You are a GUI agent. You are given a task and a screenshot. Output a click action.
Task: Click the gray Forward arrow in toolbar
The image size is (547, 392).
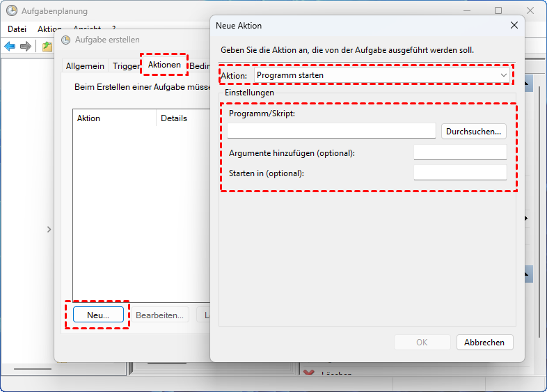point(26,46)
